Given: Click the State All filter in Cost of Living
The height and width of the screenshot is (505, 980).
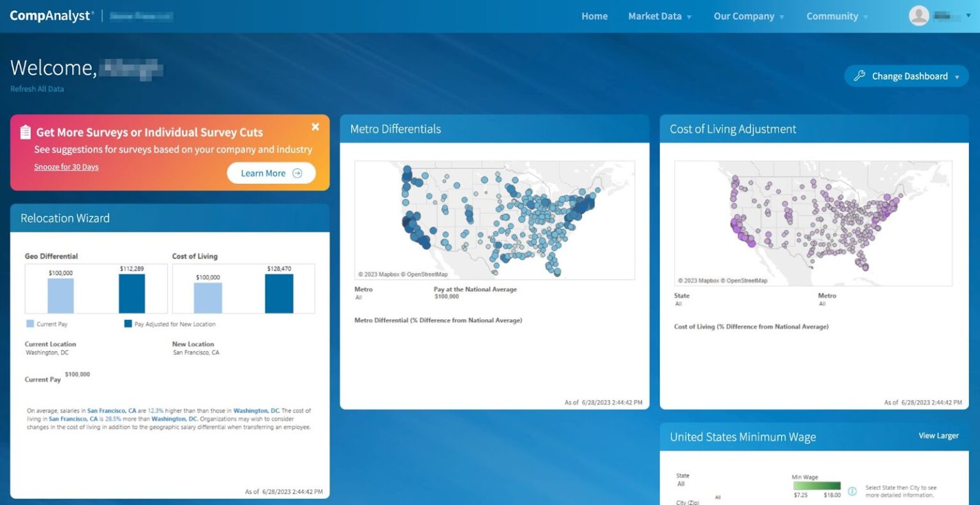Looking at the screenshot, I should (678, 304).
